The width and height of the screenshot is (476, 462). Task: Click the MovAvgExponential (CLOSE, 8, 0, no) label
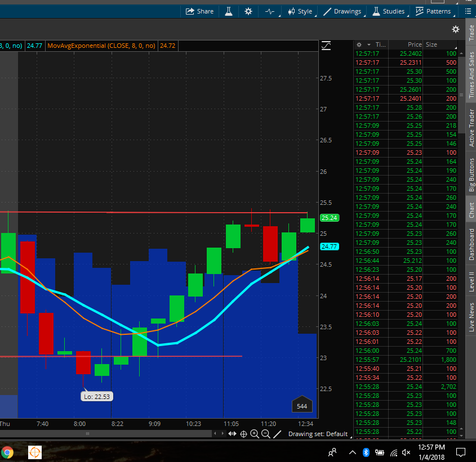[101, 46]
